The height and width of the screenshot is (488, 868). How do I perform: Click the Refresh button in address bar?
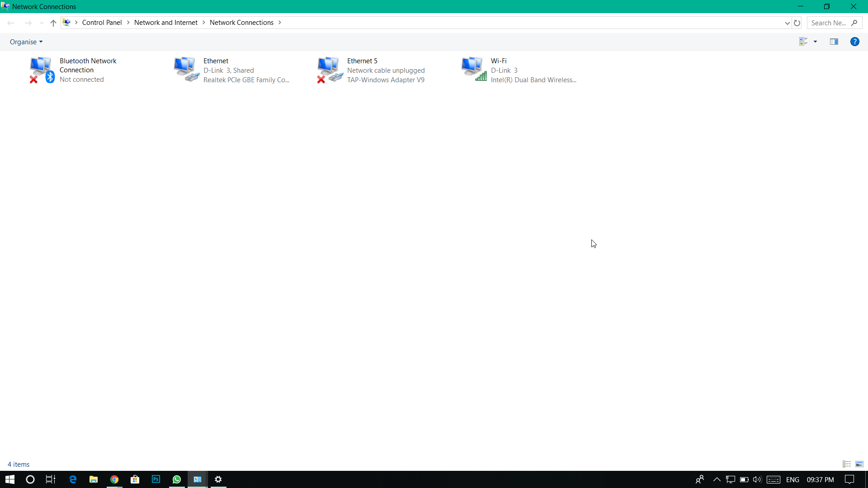point(797,23)
